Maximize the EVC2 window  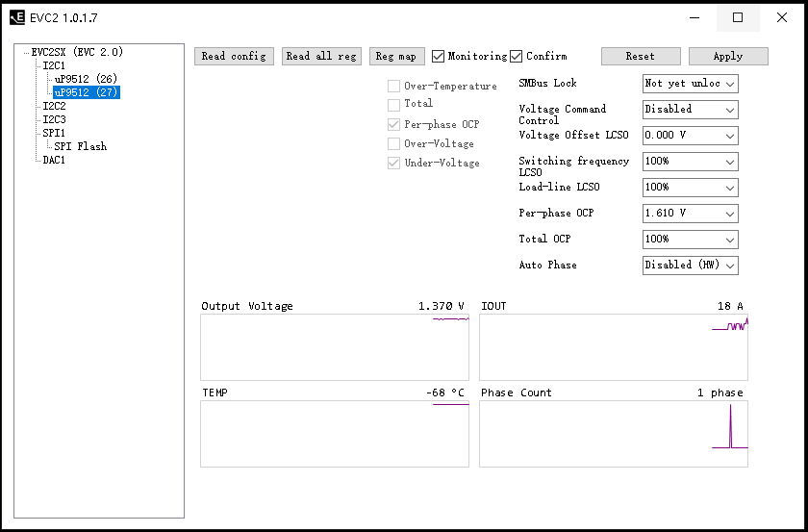pyautogui.click(x=738, y=17)
